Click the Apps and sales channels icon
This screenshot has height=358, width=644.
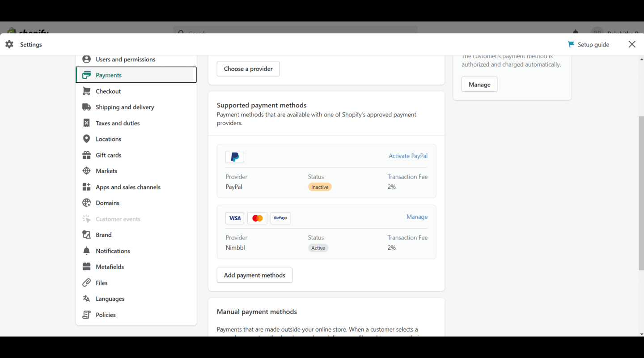[87, 187]
